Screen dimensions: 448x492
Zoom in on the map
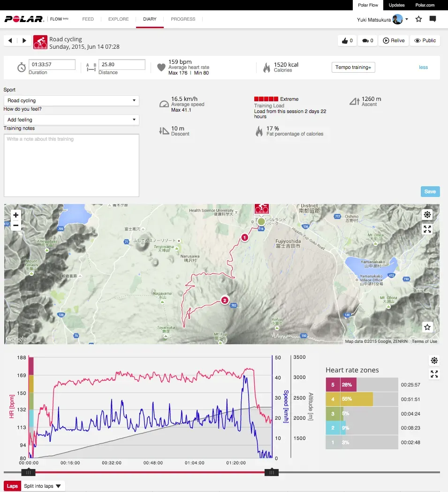click(16, 215)
